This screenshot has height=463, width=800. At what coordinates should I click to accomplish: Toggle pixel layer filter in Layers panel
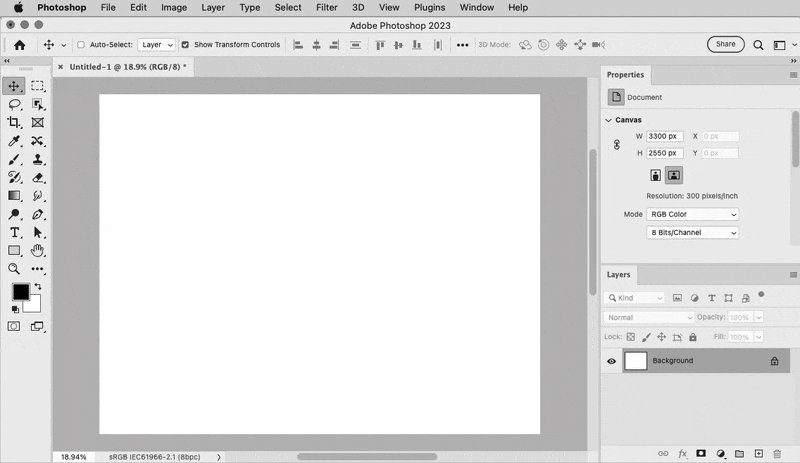click(677, 298)
